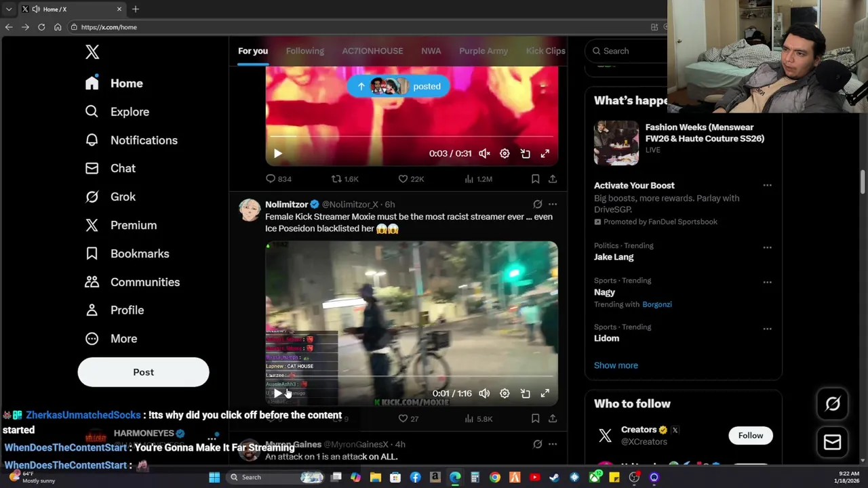Open floating messages envelope button
Image resolution: width=868 pixels, height=488 pixels.
833,443
